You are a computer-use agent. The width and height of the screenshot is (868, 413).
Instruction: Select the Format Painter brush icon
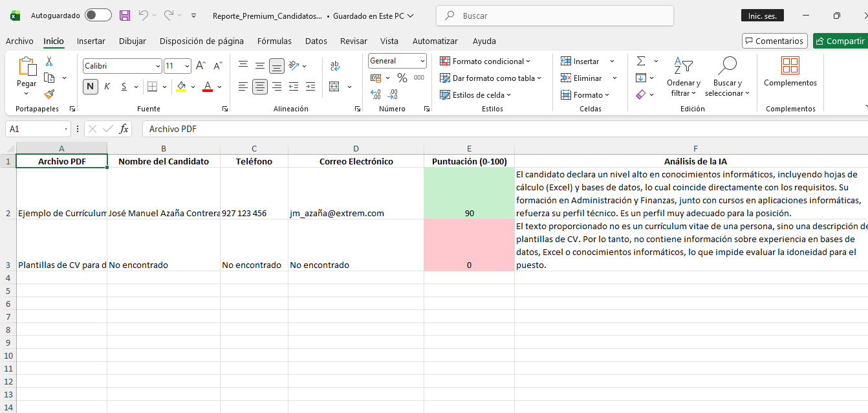(49, 94)
